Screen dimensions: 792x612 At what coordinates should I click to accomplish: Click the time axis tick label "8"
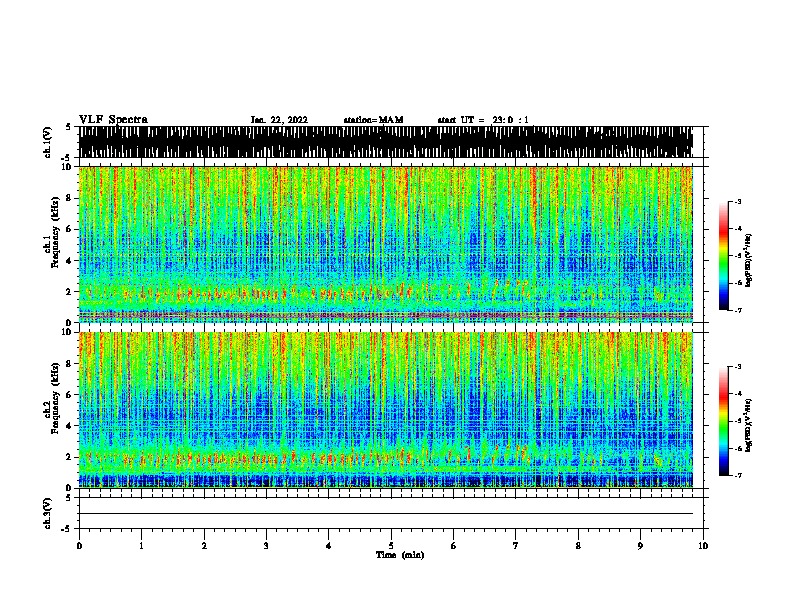pos(578,545)
